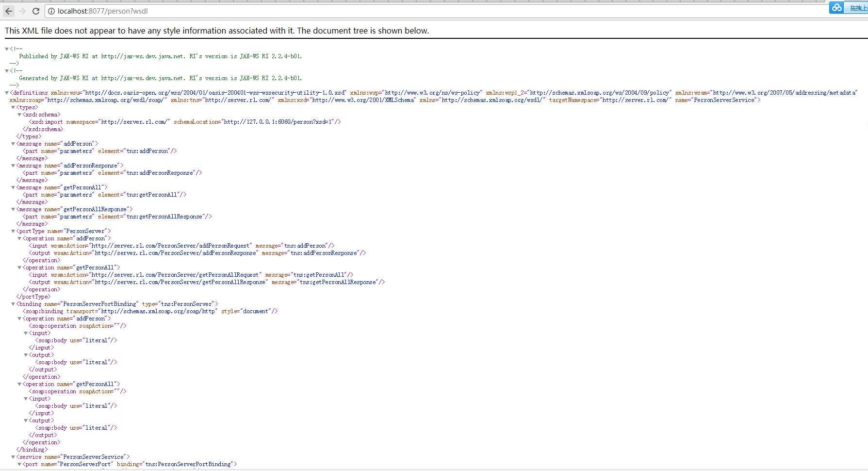Image resolution: width=868 pixels, height=471 pixels.
Task: Go back with the browser back arrow
Action: (9, 11)
